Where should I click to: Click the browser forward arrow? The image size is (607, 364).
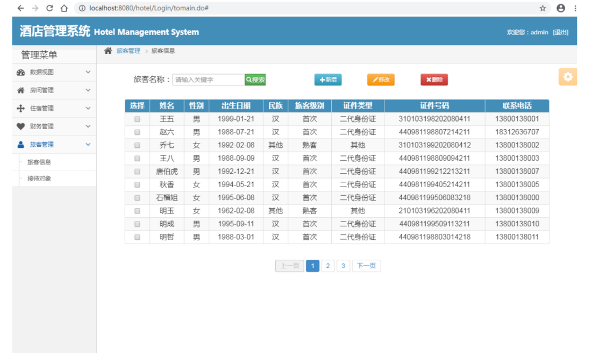[35, 8]
